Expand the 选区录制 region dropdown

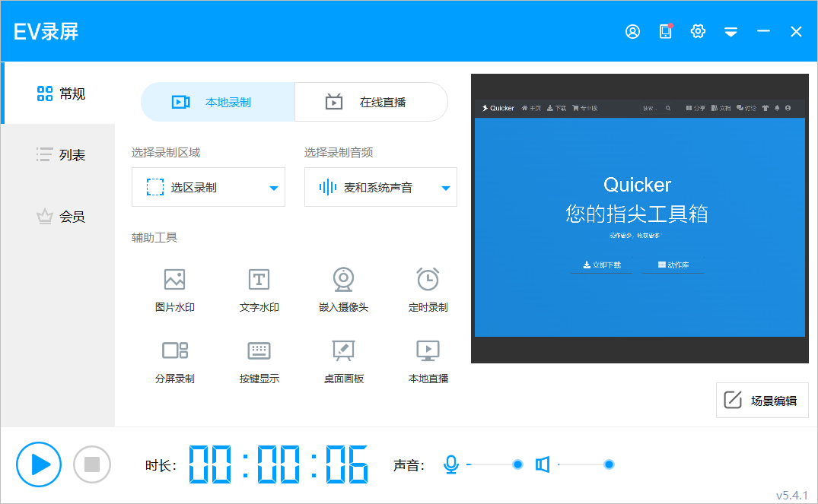pyautogui.click(x=208, y=187)
